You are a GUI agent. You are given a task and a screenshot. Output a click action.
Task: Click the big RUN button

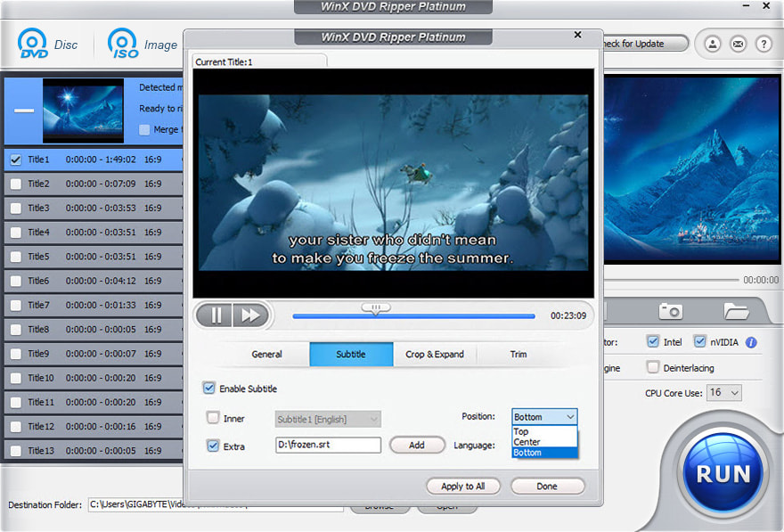(x=723, y=474)
